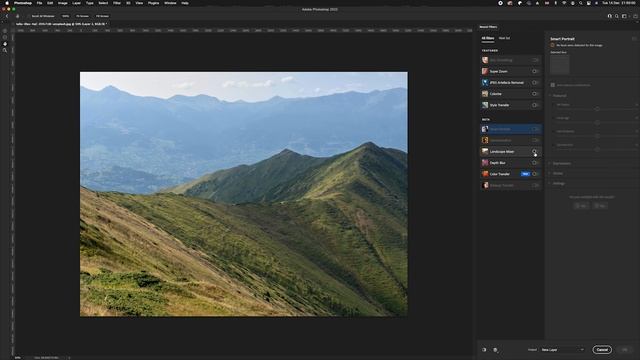The image size is (640, 360).
Task: Click the preview changes icon at panel bottom
Action: pyautogui.click(x=484, y=350)
